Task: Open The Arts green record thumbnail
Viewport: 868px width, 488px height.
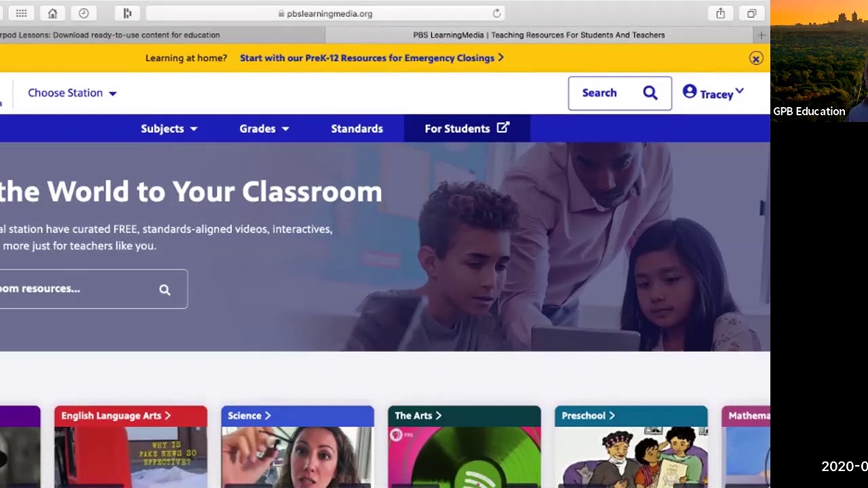Action: pos(465,457)
